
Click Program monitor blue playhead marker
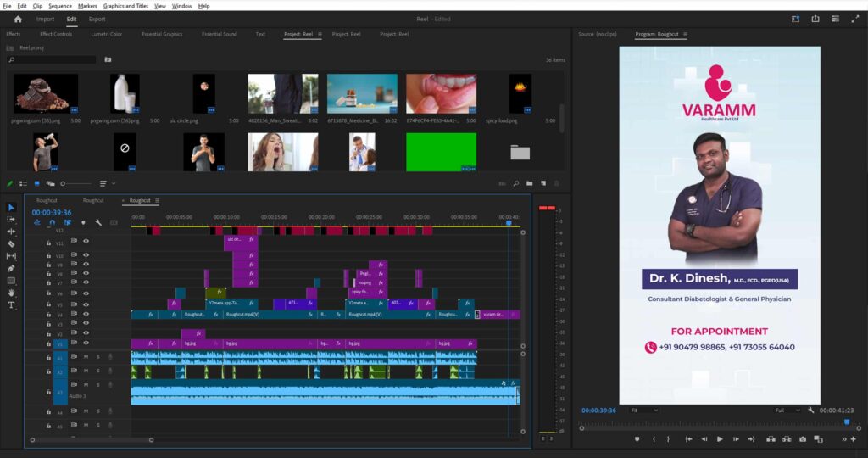point(847,422)
